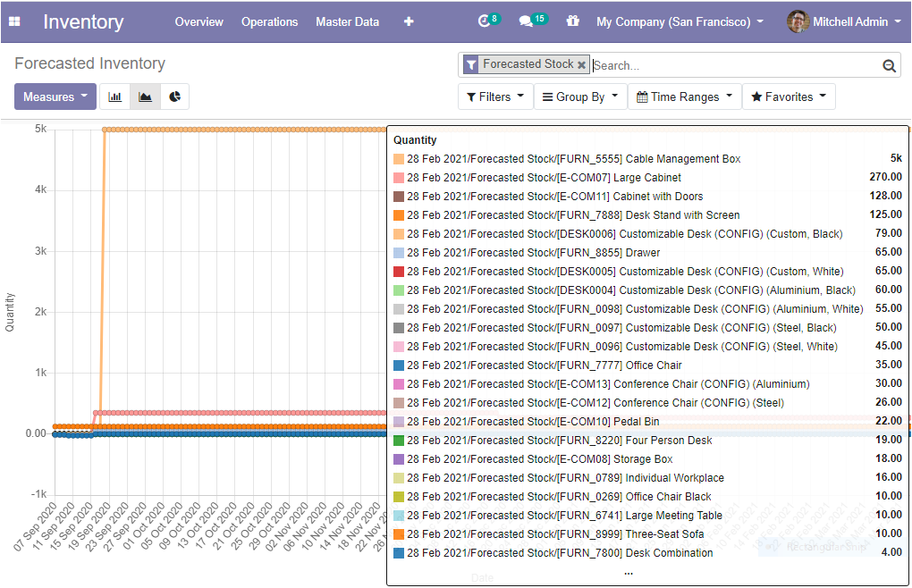Open the Measures dropdown
This screenshot has width=912, height=588.
coord(55,97)
